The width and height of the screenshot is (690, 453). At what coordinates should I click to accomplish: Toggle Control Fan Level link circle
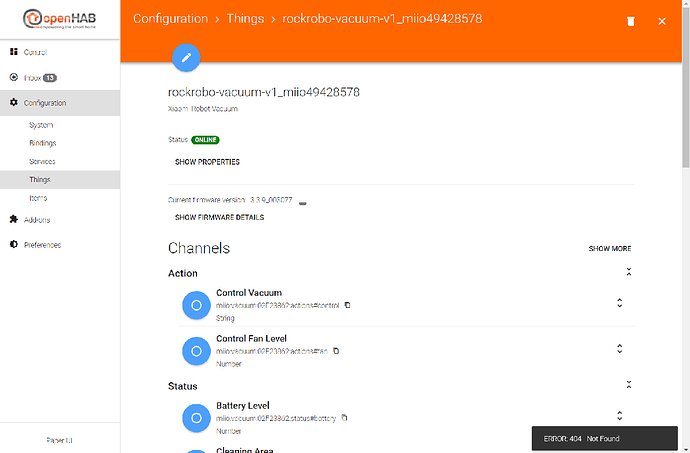(196, 351)
